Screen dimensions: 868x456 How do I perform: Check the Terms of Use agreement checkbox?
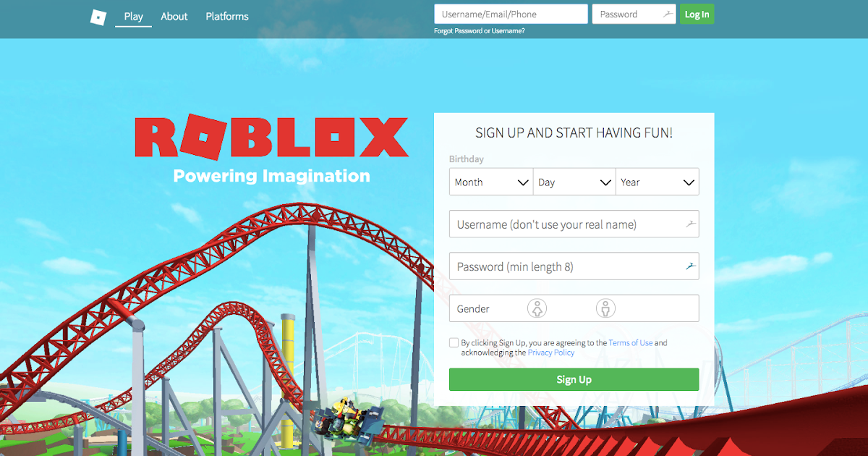(x=454, y=343)
